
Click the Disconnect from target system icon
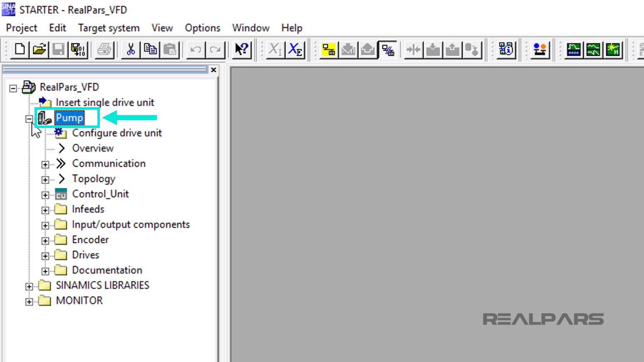click(388, 49)
